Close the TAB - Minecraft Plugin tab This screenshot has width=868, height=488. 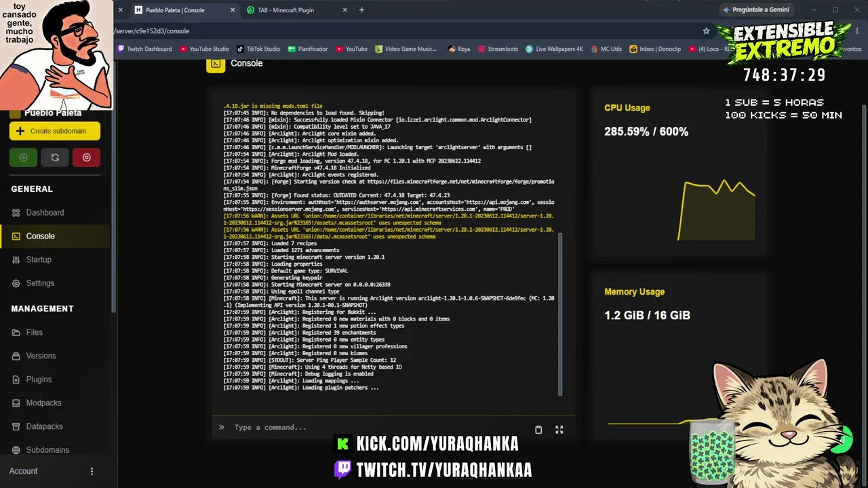(x=344, y=10)
